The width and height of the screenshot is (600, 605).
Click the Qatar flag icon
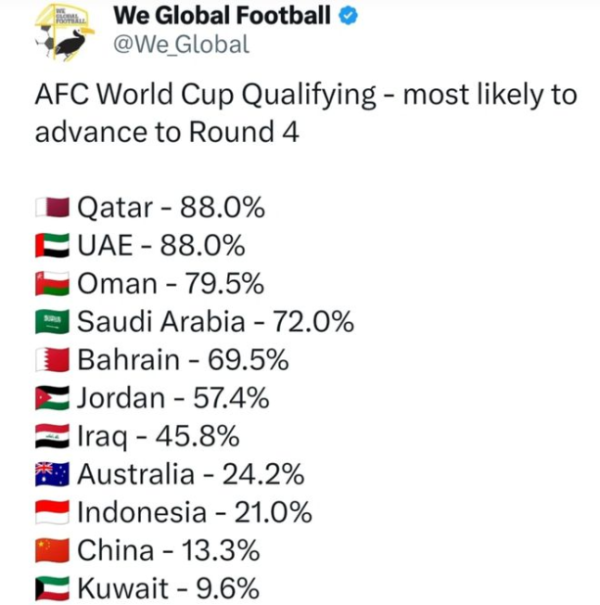click(x=53, y=208)
